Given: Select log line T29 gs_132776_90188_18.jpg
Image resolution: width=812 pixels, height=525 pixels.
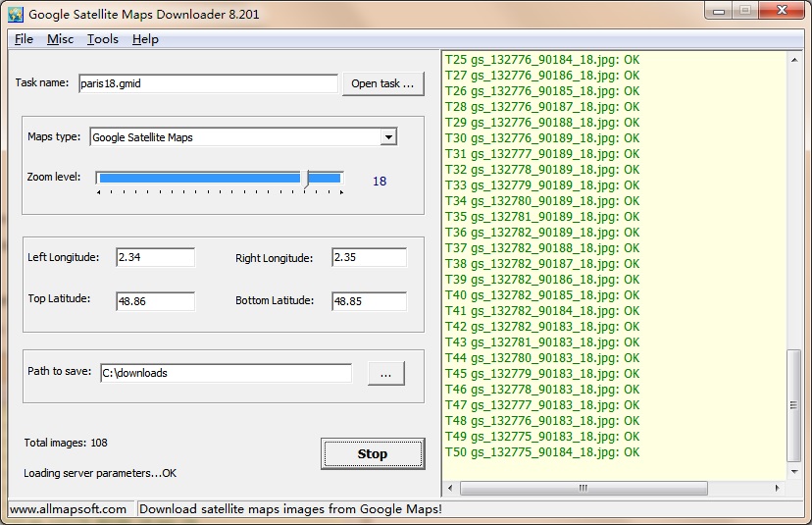Looking at the screenshot, I should [x=542, y=123].
